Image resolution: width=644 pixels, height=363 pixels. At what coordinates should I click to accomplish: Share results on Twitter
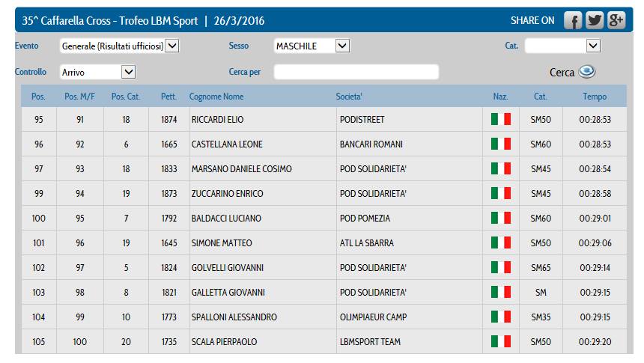[x=595, y=21]
